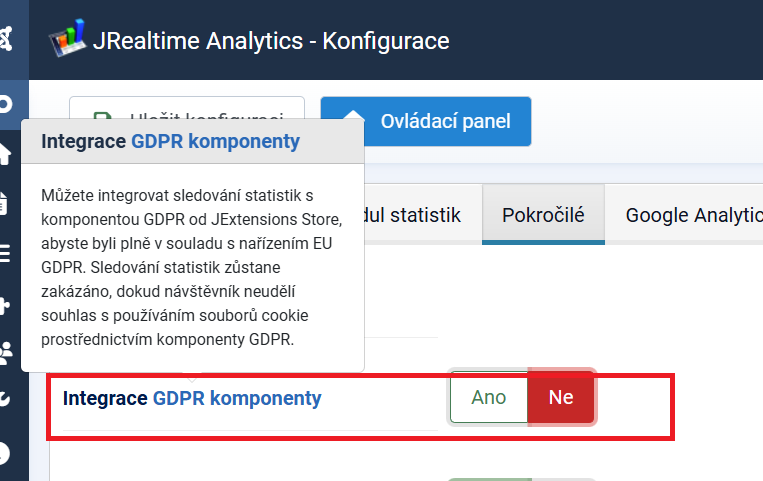Open the System wrench sidebar icon

[x=6, y=400]
